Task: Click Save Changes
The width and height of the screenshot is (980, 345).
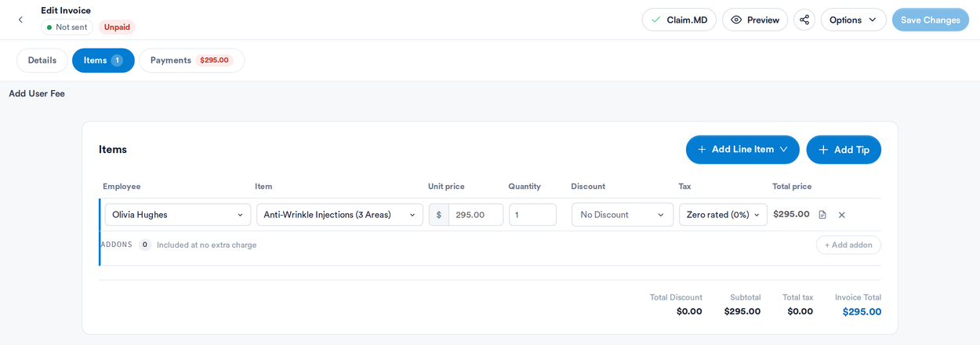Action: click(931, 20)
